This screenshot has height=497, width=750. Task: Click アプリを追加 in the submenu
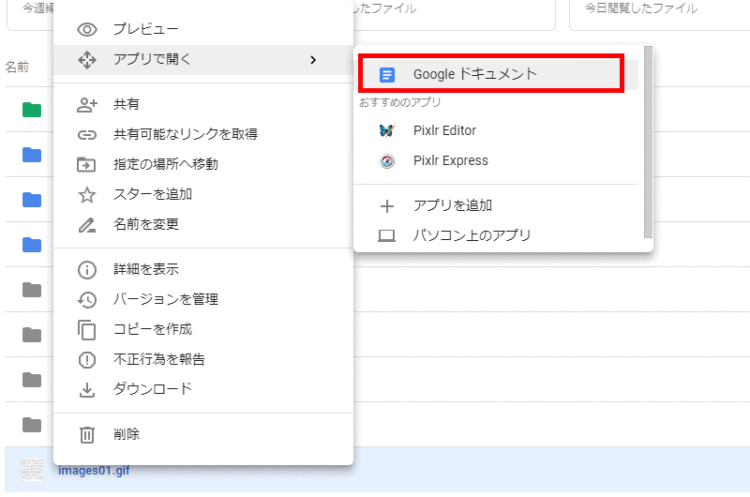452,205
